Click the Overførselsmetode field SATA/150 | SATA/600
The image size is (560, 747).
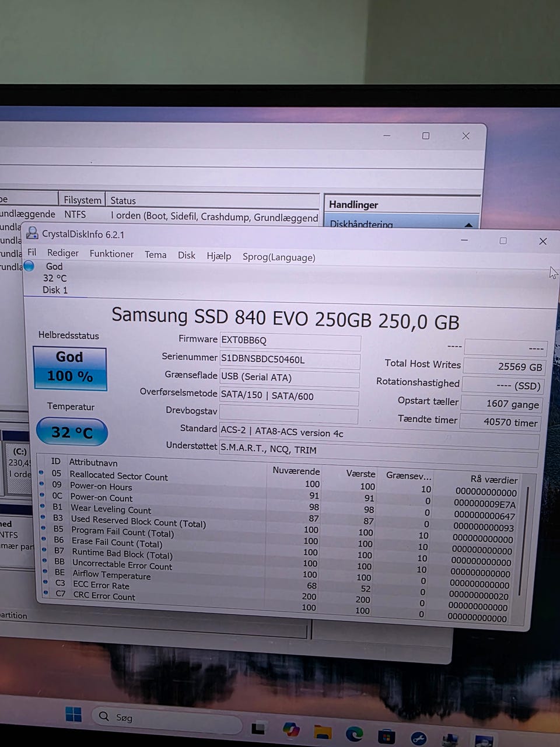(289, 396)
